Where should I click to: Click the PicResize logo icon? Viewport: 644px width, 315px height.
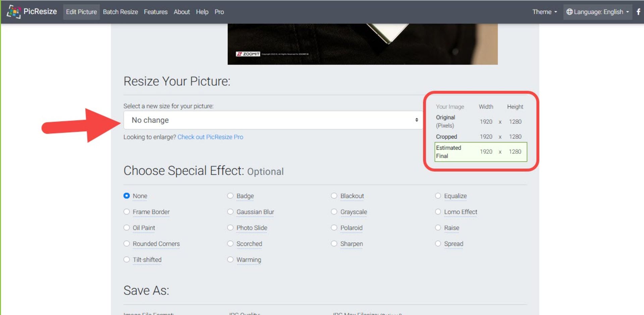click(13, 12)
